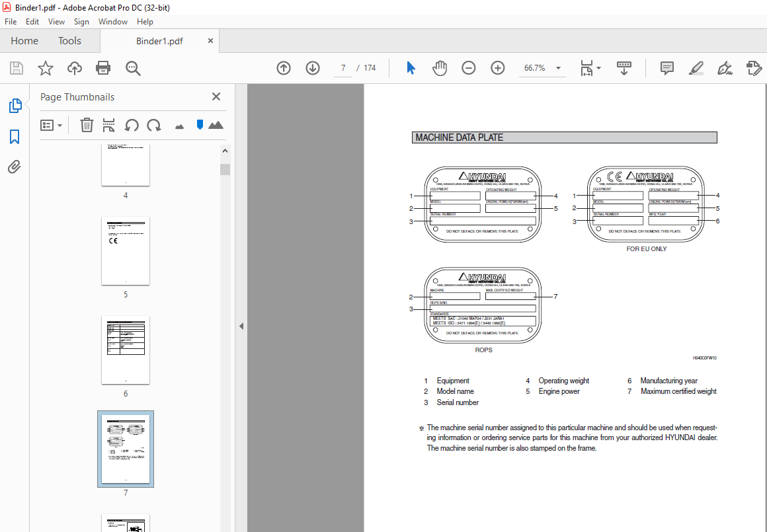The height and width of the screenshot is (532, 767).
Task: Click the Model name legend text
Action: (456, 391)
